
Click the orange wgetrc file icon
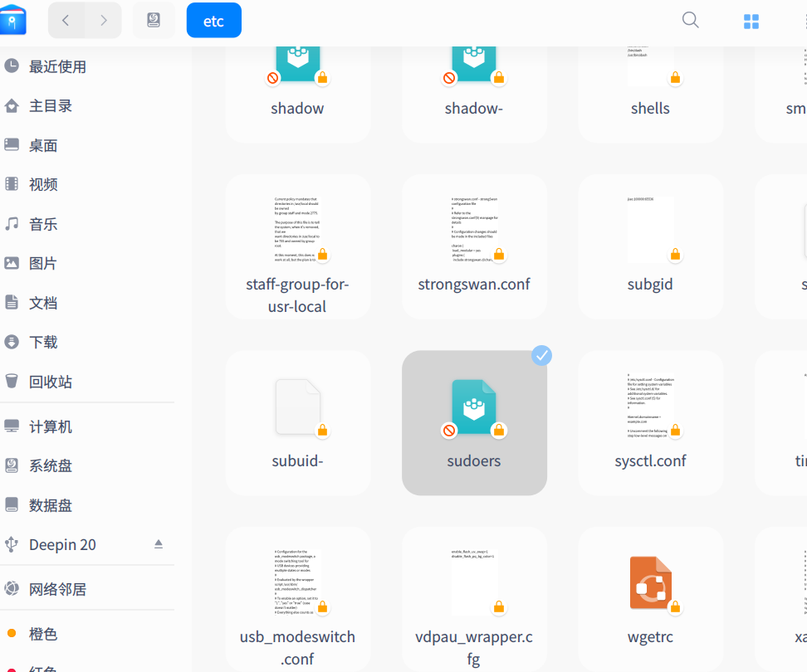651,582
